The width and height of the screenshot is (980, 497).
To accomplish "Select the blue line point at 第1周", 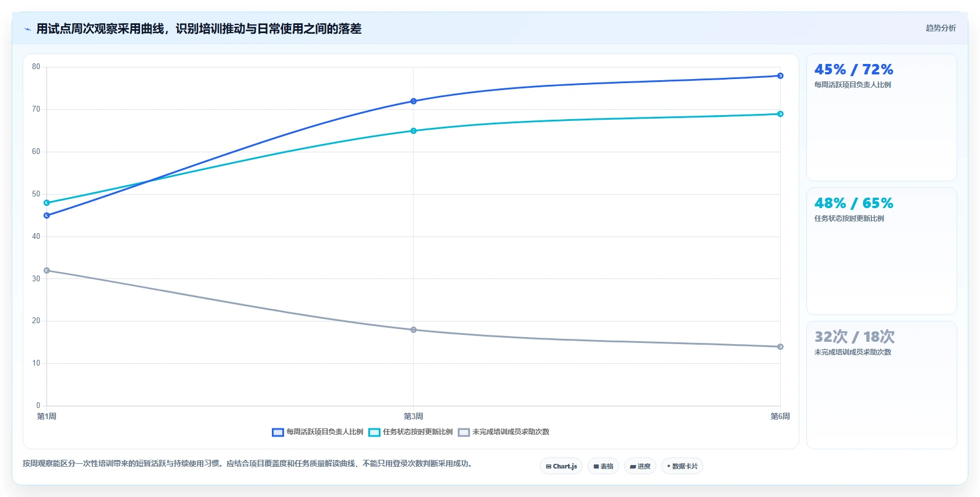I will pos(47,216).
